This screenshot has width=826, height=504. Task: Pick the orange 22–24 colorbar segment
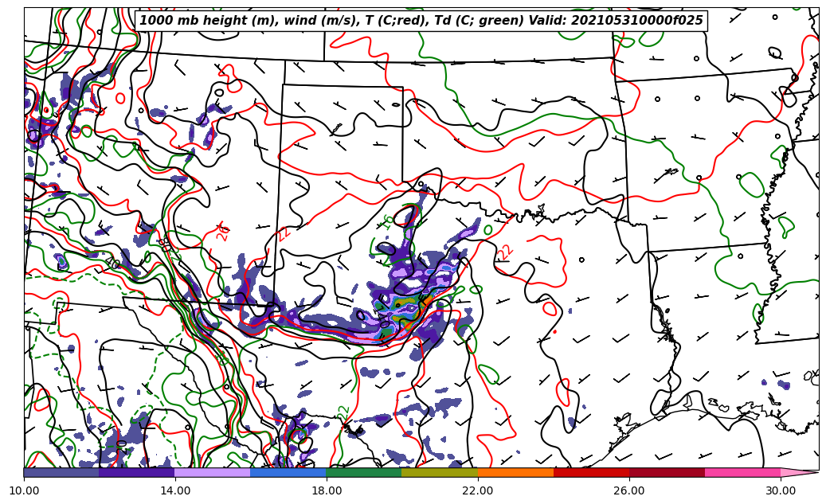tap(515, 472)
